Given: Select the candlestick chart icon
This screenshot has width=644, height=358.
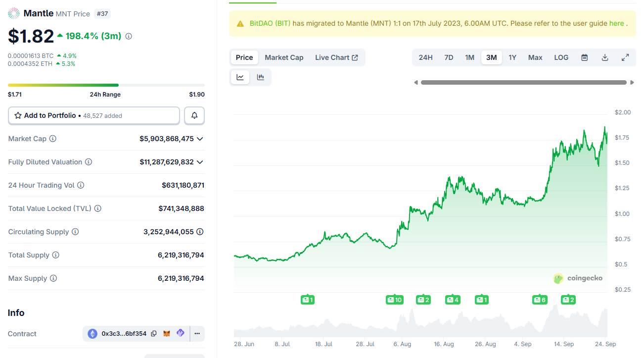Looking at the screenshot, I should [261, 77].
